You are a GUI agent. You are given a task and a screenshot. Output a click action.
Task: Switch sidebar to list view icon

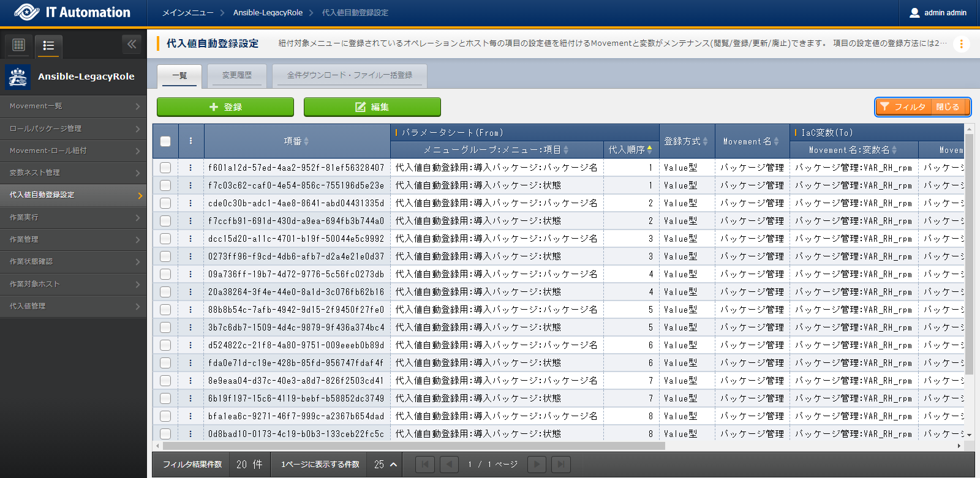[48, 45]
